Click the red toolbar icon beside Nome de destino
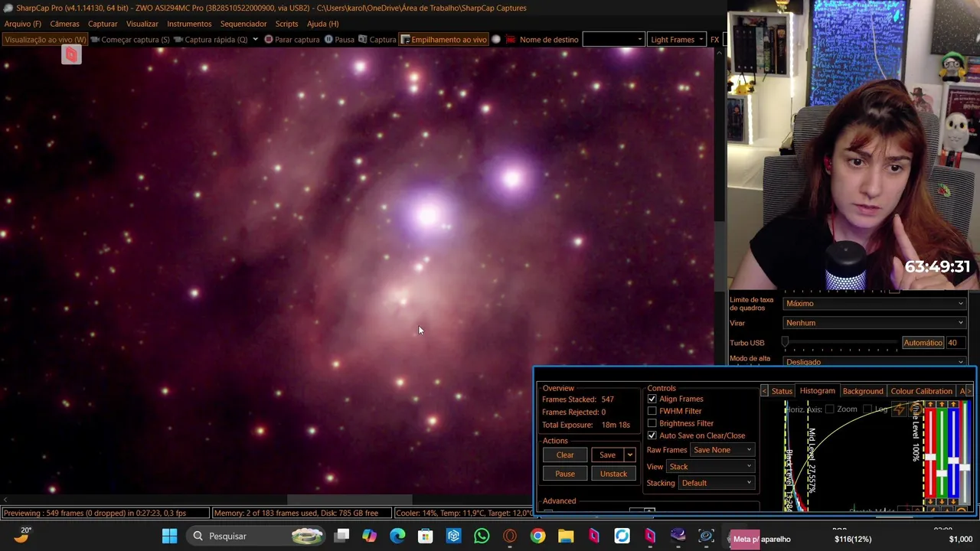980x551 pixels. point(511,40)
